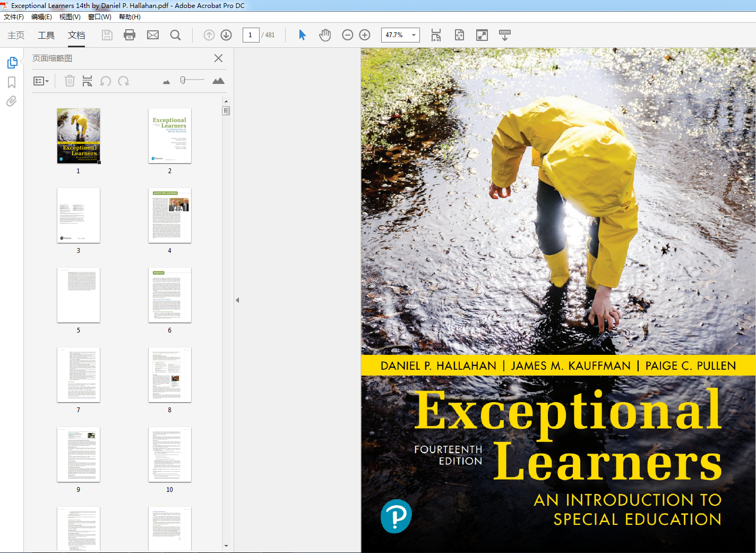Viewport: 756px width, 553px height.
Task: Select page 1 cover thumbnail
Action: [x=79, y=136]
